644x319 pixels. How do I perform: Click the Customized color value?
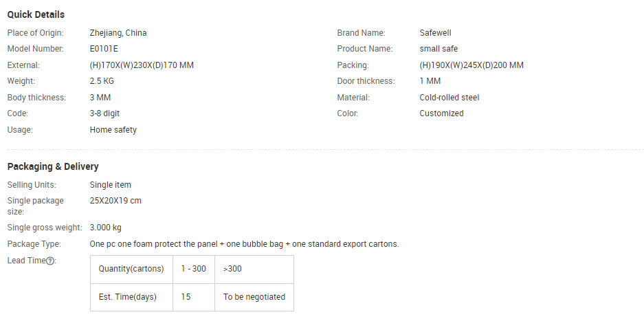(x=441, y=113)
